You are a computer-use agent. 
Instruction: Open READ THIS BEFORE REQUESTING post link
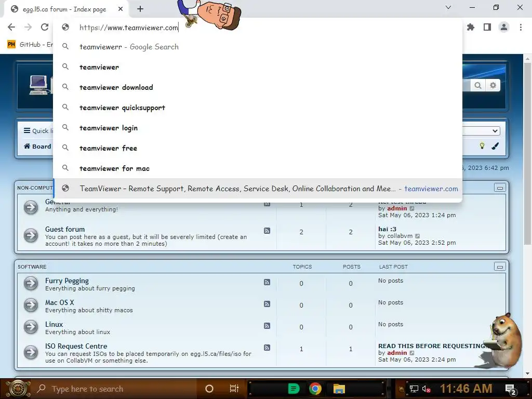[x=432, y=345]
